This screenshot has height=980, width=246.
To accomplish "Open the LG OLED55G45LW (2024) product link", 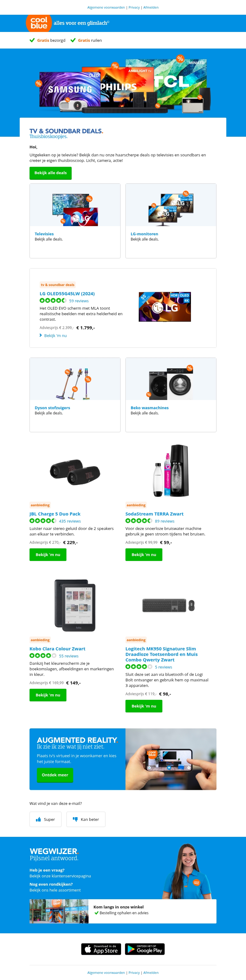I will pos(67,294).
